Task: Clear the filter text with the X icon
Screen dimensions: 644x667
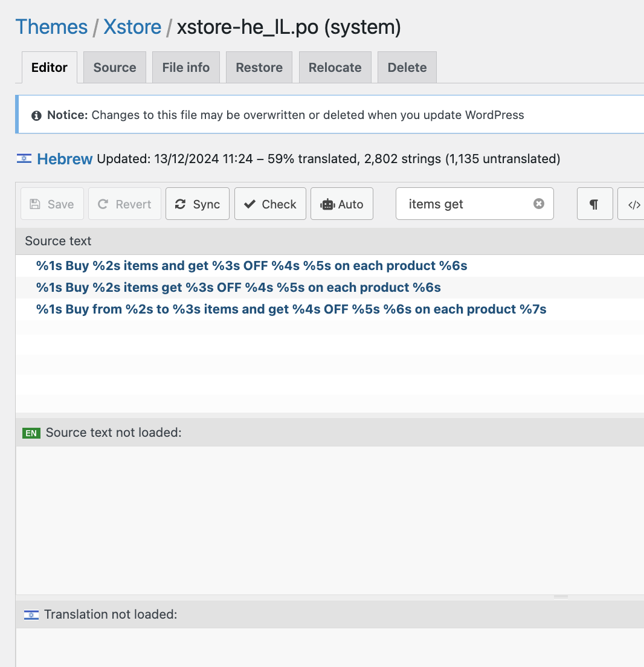Action: [x=539, y=204]
